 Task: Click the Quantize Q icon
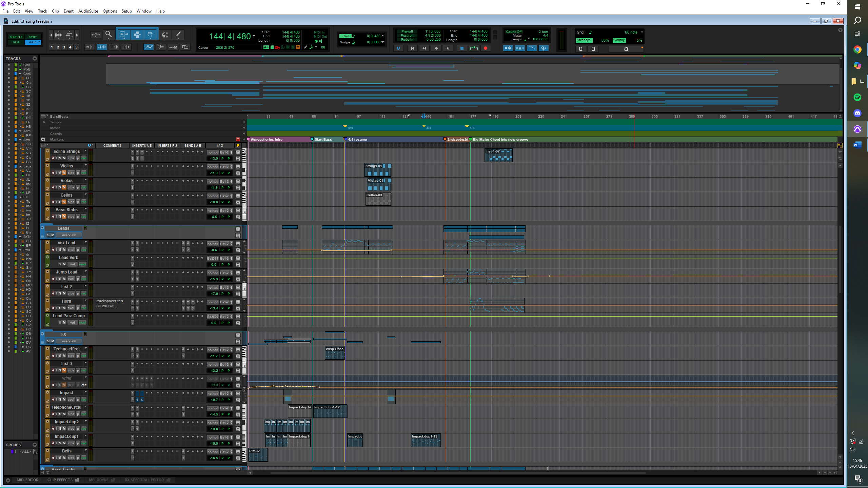tap(581, 49)
